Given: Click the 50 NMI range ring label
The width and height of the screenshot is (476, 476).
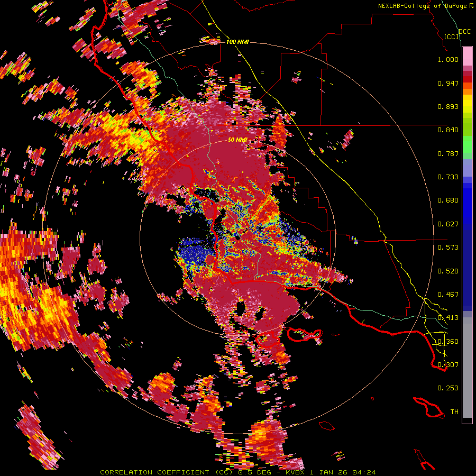Looking at the screenshot, I should [237, 140].
